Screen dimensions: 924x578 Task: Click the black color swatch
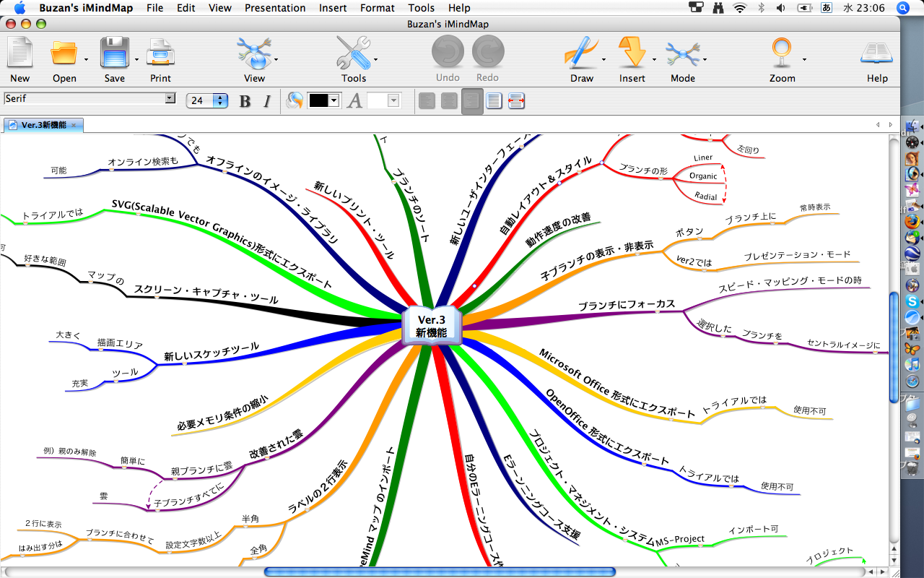click(x=318, y=101)
